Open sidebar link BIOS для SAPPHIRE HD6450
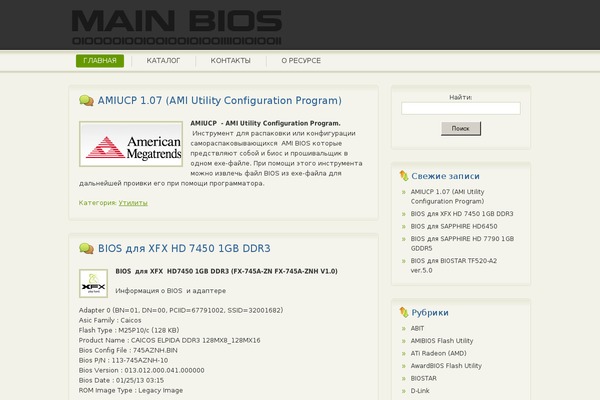The height and width of the screenshot is (400, 600). [x=454, y=227]
